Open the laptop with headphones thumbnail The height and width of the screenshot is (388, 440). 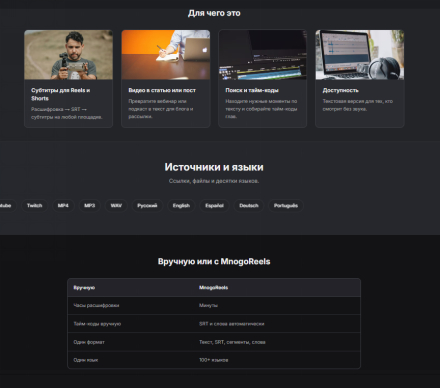[x=360, y=55]
